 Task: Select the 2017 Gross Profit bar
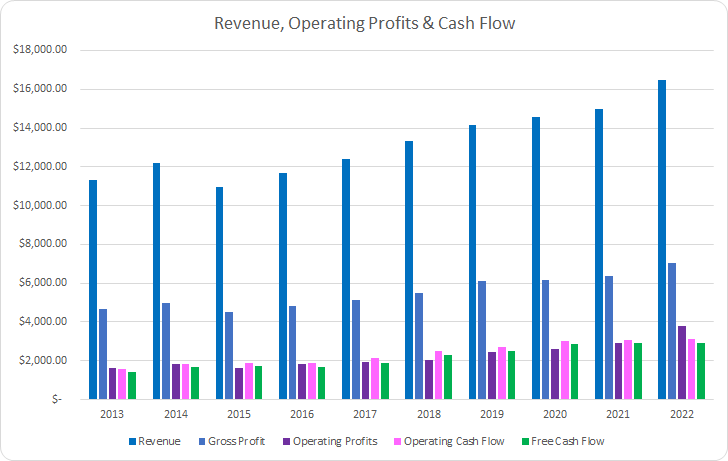356,350
